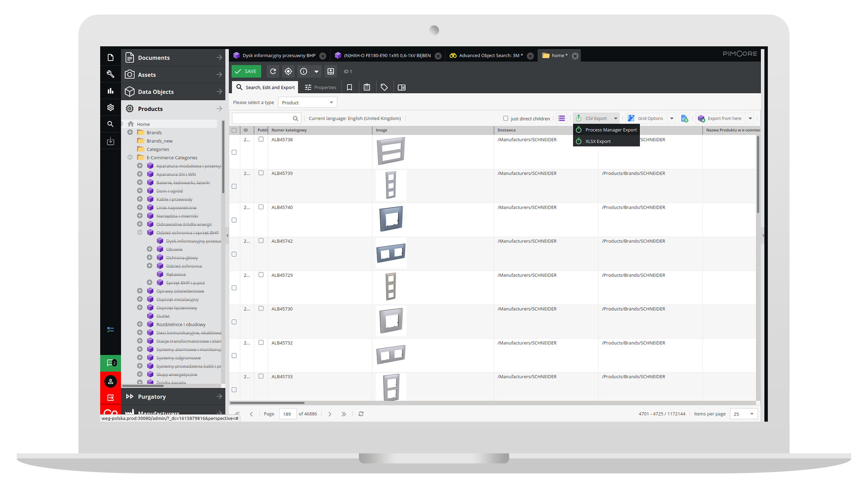Go to previous page arrow
868x488 pixels.
point(251,414)
